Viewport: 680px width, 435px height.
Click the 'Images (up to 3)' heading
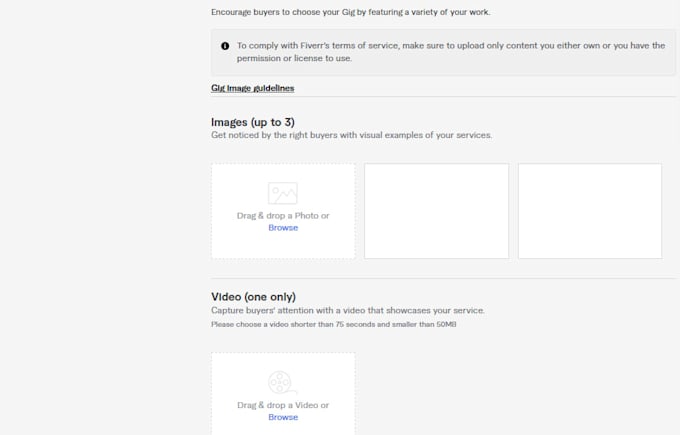pyautogui.click(x=253, y=122)
